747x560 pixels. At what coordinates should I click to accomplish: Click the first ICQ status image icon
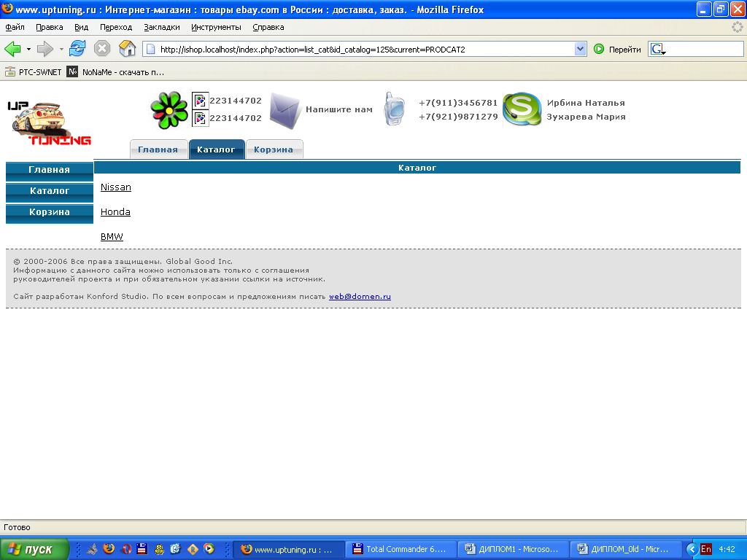click(200, 101)
